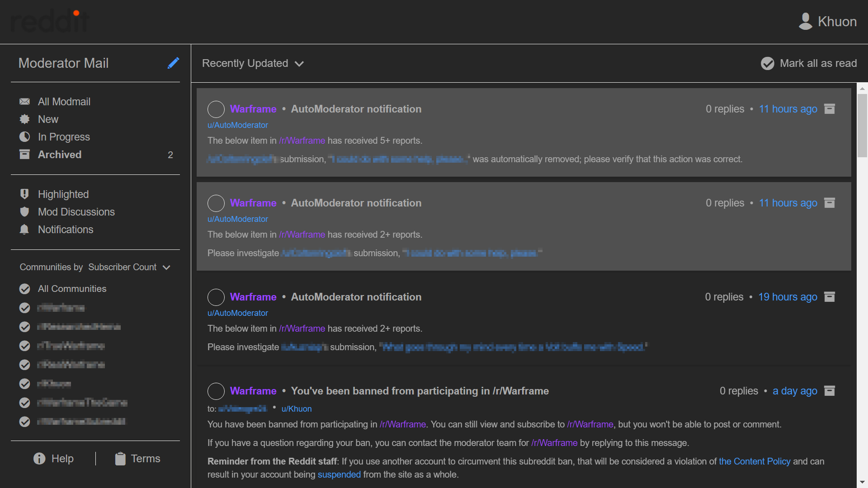The width and height of the screenshot is (868, 488).
Task: Click the In Progress clock icon
Action: pyautogui.click(x=24, y=137)
